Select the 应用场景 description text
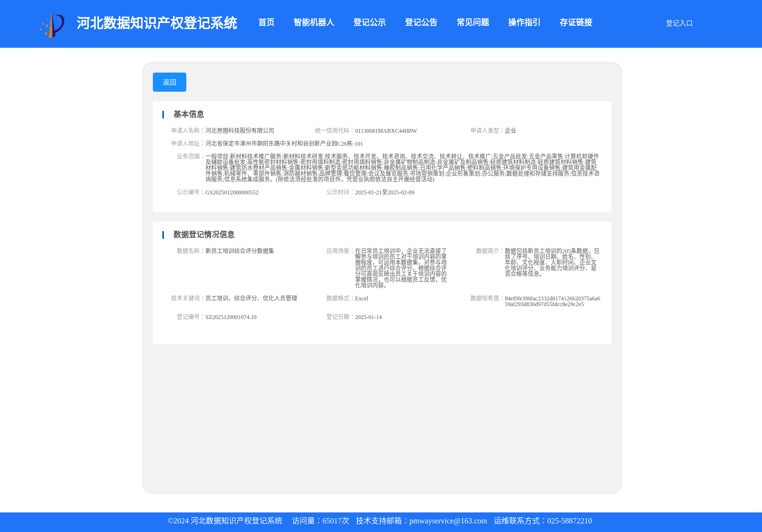This screenshot has width=762, height=532. pyautogui.click(x=401, y=268)
